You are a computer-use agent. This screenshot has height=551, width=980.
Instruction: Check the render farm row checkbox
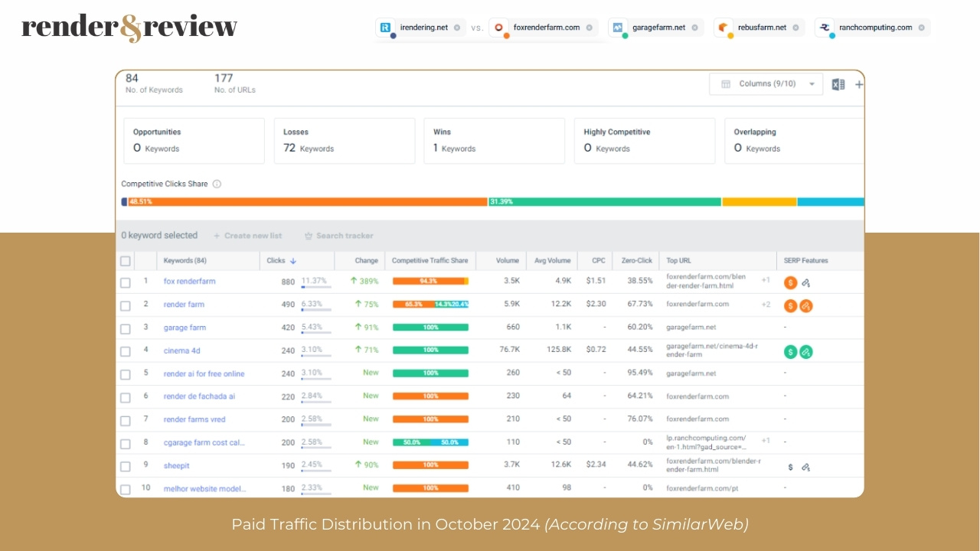126,305
